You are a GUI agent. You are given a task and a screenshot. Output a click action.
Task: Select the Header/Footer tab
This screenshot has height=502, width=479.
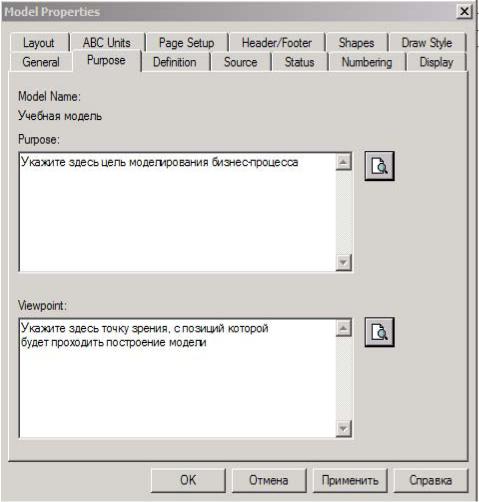coord(277,43)
